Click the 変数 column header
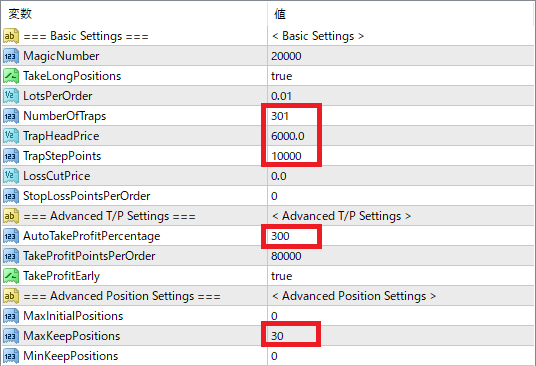Image resolution: width=536 pixels, height=366 pixels. tap(20, 14)
